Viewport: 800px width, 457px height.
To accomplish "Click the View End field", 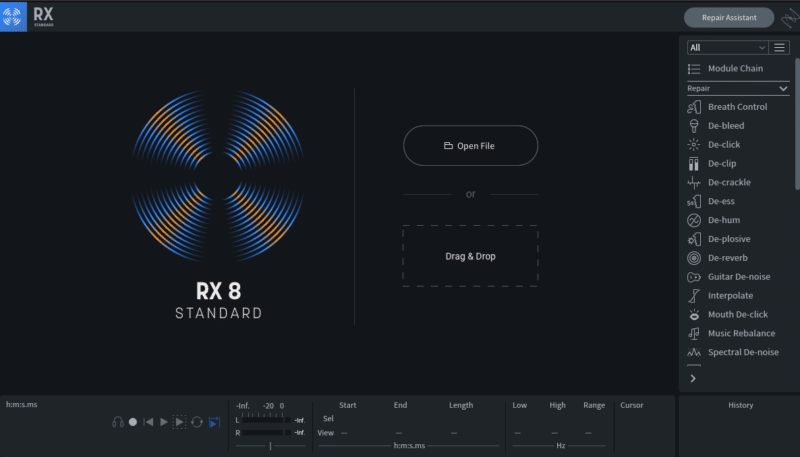I will tap(399, 433).
